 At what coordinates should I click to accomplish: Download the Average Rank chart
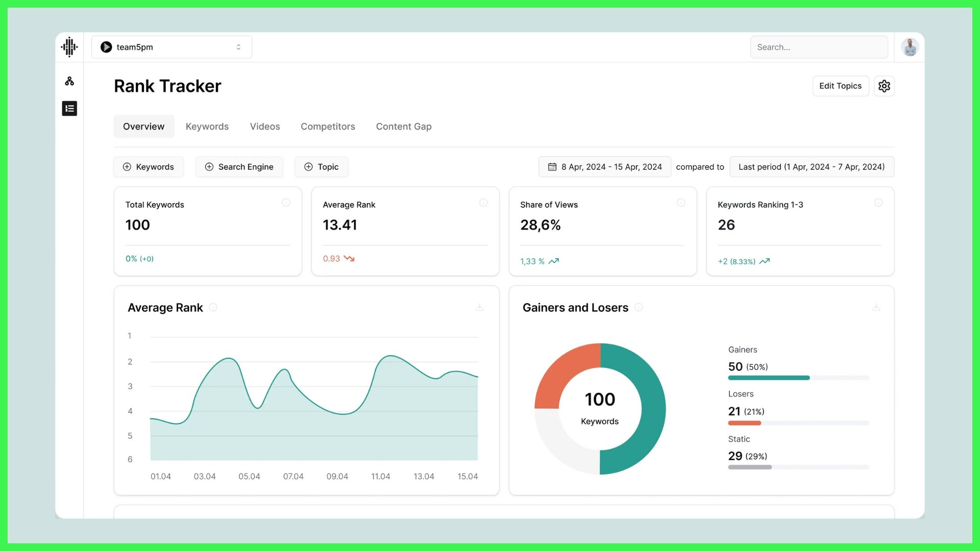[479, 307]
